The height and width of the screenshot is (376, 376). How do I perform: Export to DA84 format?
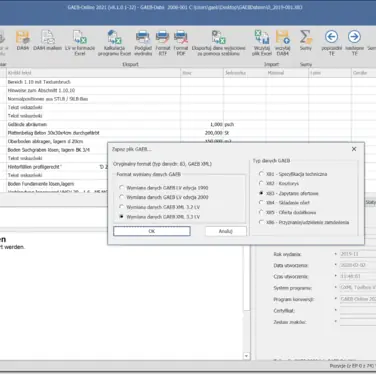[x=23, y=40]
